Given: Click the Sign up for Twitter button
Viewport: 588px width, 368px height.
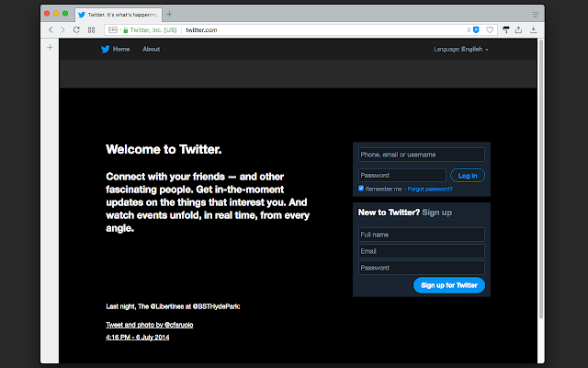Looking at the screenshot, I should point(449,285).
